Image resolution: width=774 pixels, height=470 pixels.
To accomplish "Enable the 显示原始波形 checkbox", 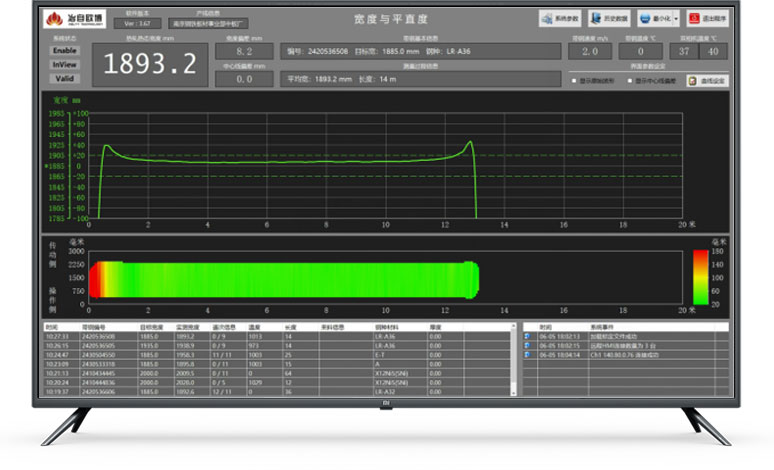I will click(573, 80).
